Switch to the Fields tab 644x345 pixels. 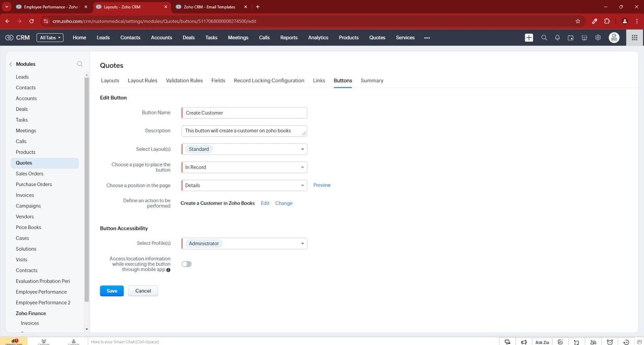point(218,81)
